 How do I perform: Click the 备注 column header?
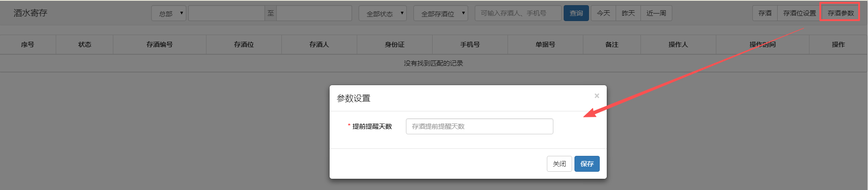point(612,44)
